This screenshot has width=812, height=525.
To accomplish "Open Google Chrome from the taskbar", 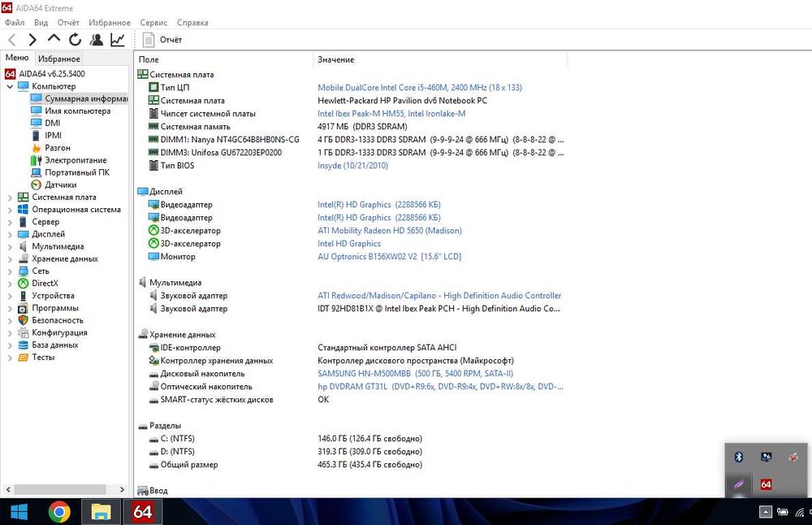I will point(59,512).
